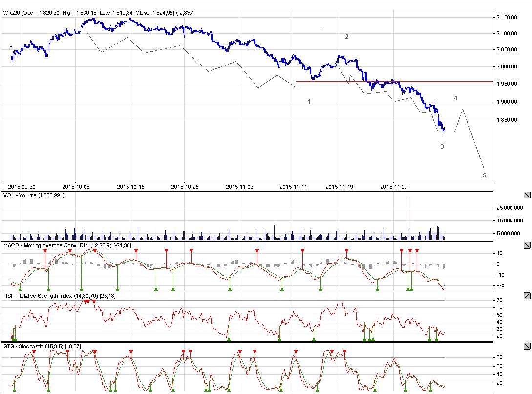532x394 pixels.
Task: Select the Elliott wave label 4
Action: click(456, 98)
